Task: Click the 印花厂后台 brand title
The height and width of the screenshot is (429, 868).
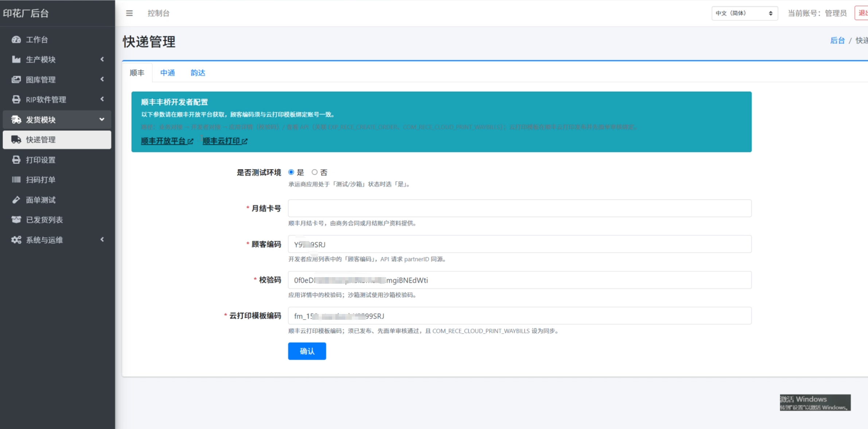Action: pos(26,13)
